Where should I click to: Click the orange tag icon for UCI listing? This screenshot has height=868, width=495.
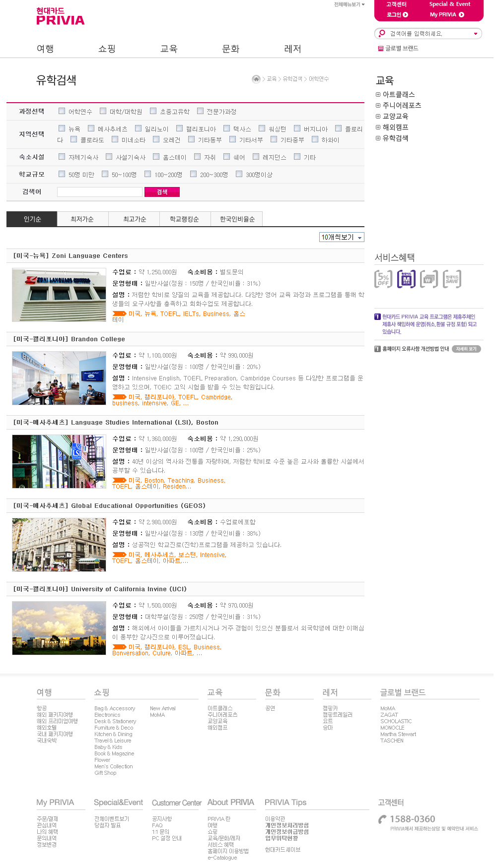pyautogui.click(x=119, y=647)
